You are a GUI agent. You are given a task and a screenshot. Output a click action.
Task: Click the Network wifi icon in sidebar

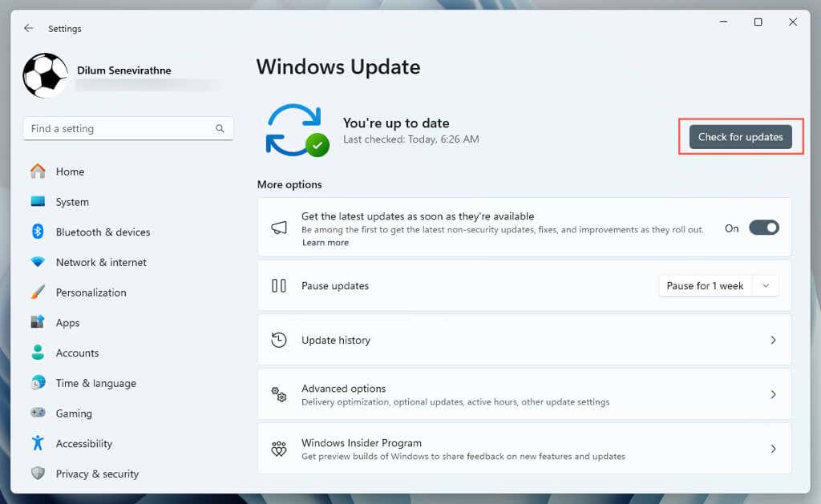coord(38,262)
